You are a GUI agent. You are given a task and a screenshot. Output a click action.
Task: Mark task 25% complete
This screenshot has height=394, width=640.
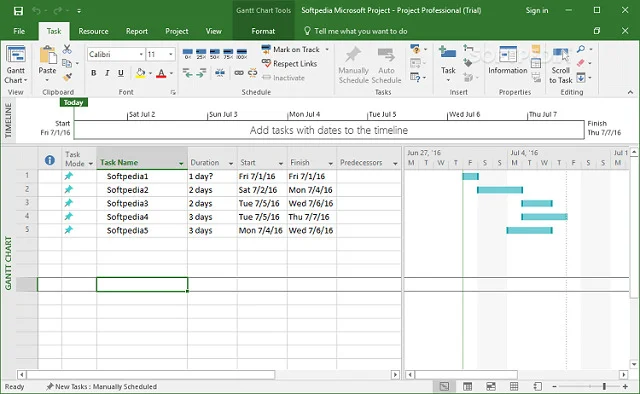click(x=201, y=54)
